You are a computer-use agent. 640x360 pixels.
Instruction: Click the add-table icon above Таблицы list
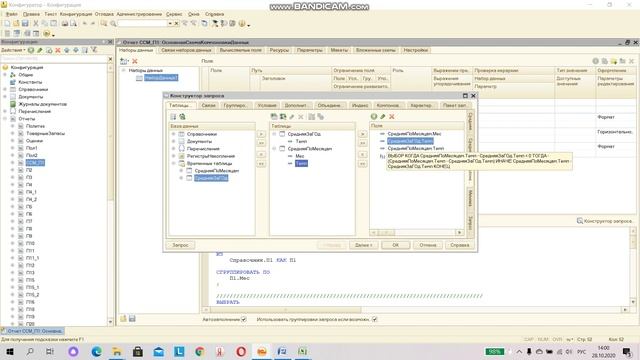point(274,117)
